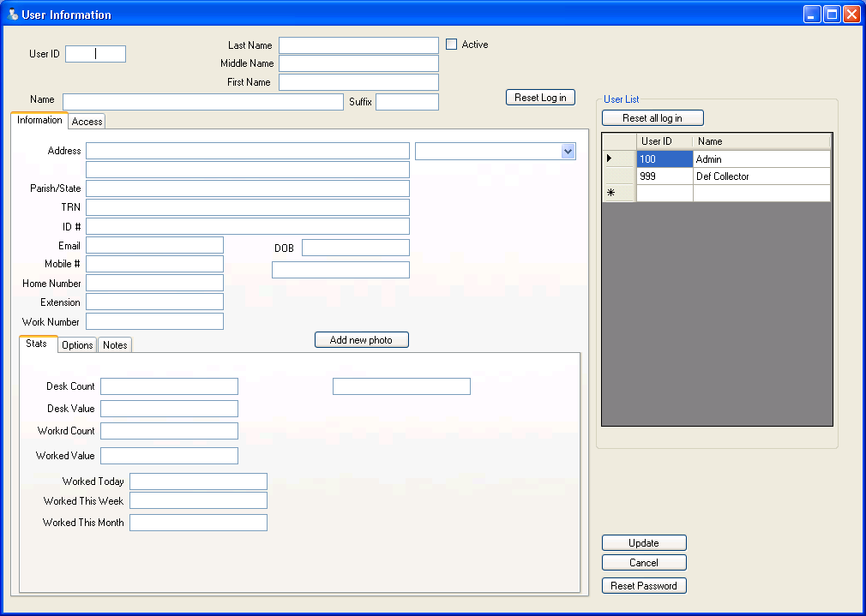Focus the Last Name input field
Screen dimensions: 866x616
tap(358, 45)
